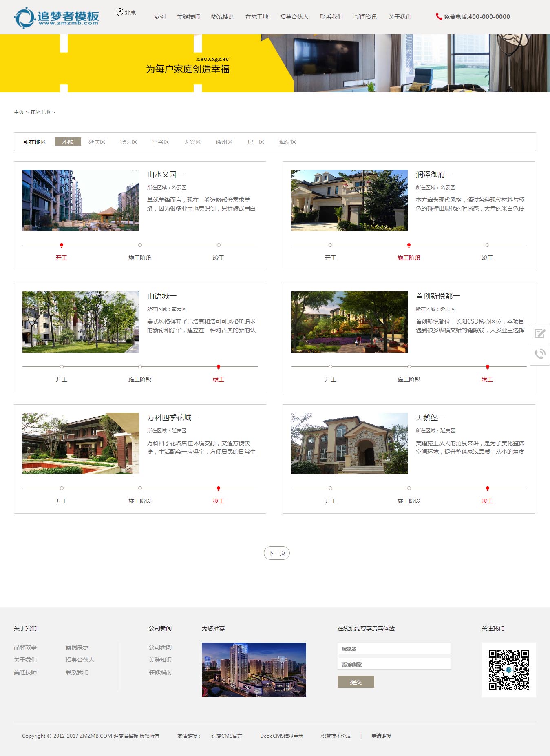Click the edit/message icon on right sidebar
This screenshot has width=550, height=756.
click(x=540, y=334)
